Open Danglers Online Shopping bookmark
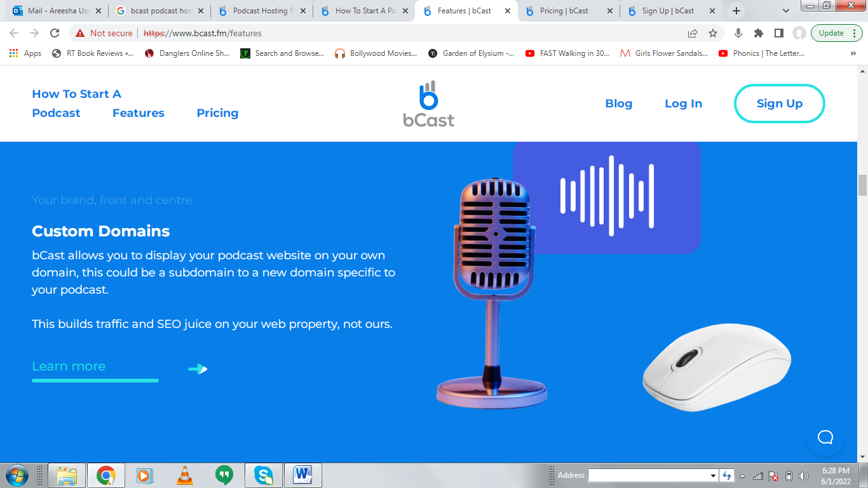Image resolution: width=868 pixels, height=488 pixels. (x=187, y=53)
